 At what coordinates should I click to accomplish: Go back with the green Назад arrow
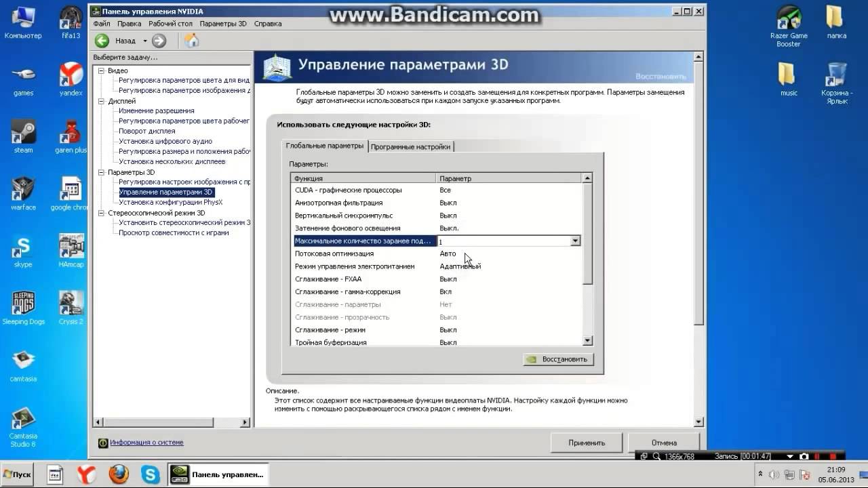click(x=102, y=41)
